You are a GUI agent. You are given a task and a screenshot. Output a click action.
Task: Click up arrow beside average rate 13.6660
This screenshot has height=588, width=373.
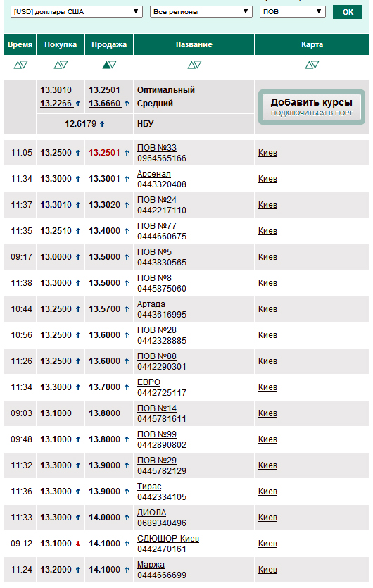pos(127,104)
